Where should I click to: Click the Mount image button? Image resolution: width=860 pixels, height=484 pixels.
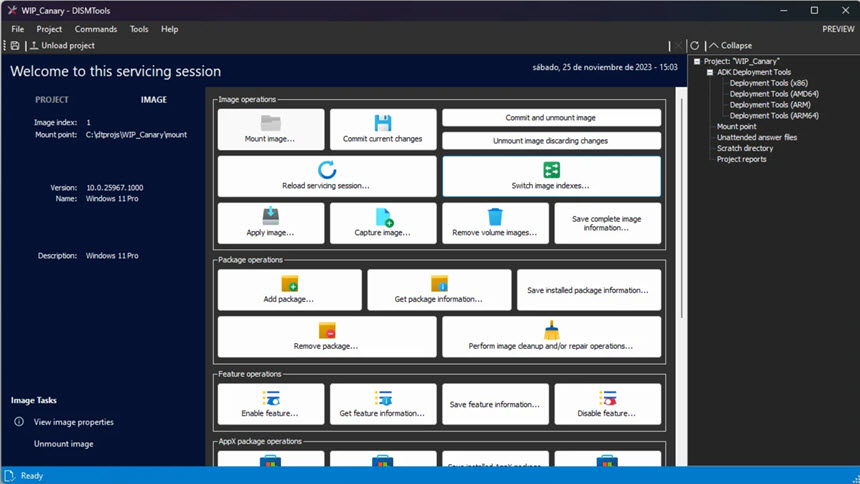271,130
